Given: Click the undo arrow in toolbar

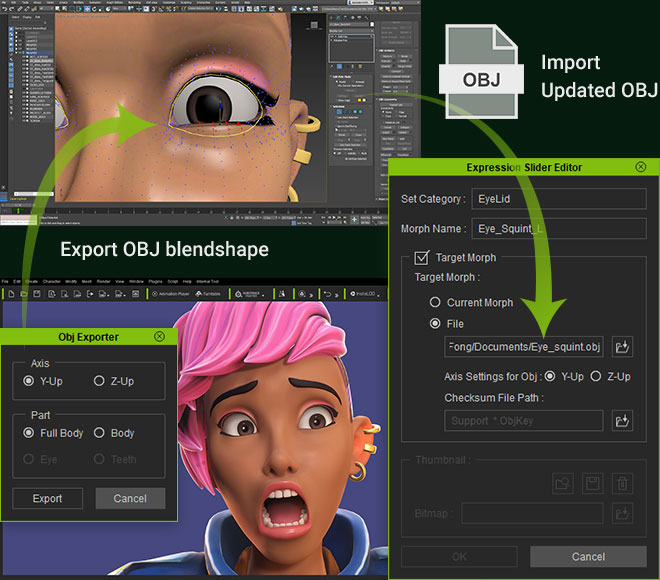Looking at the screenshot, I should (x=327, y=294).
